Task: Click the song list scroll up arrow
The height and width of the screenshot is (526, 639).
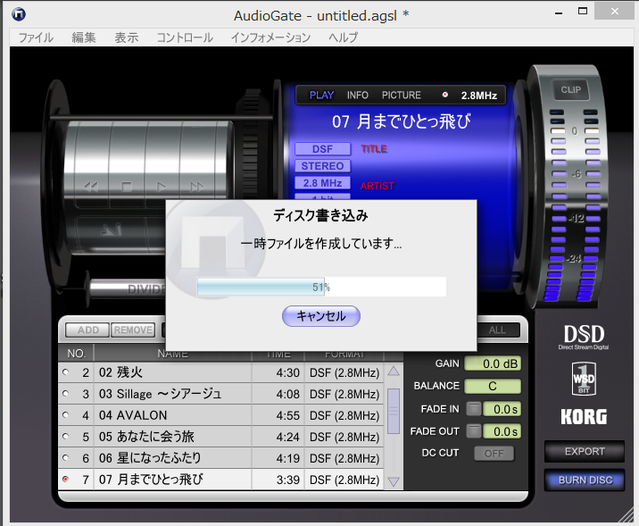Action: [393, 371]
